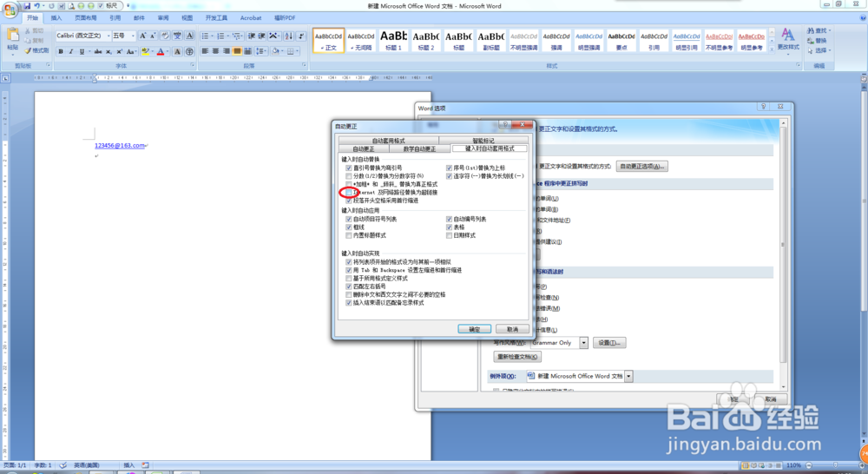Open the Insert (插入) ribbon tab
The height and width of the screenshot is (474, 868).
[56, 17]
